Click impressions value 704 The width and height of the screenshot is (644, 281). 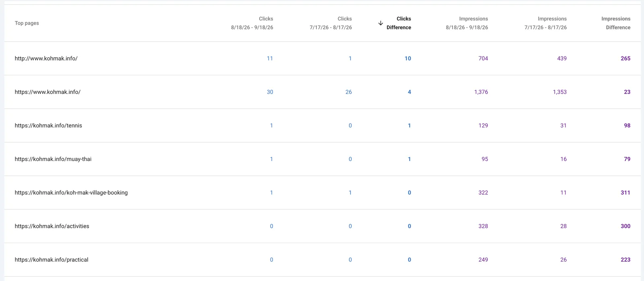pyautogui.click(x=483, y=58)
